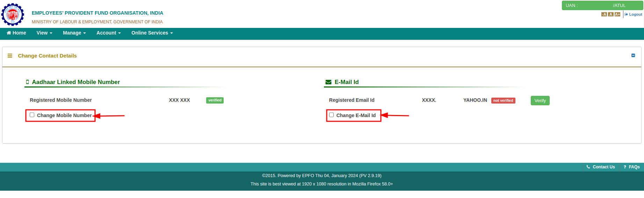The width and height of the screenshot is (644, 198).
Task: Click the Registered Email Id label
Action: (352, 100)
